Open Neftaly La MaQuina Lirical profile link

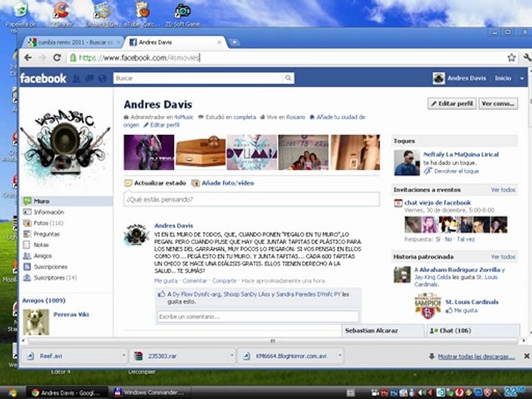click(461, 155)
